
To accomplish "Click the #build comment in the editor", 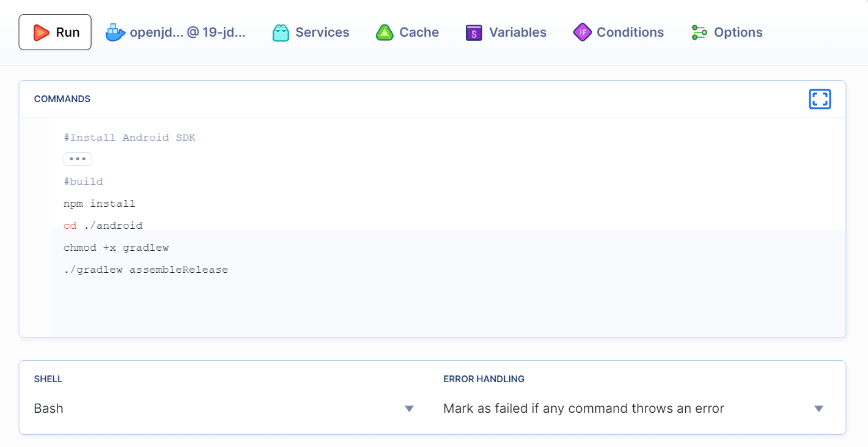I will (x=83, y=181).
